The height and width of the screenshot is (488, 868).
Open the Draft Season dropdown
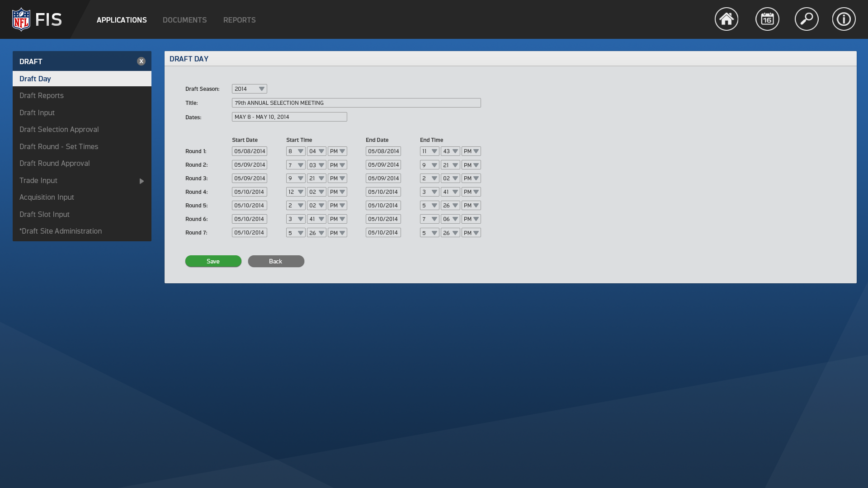[250, 89]
